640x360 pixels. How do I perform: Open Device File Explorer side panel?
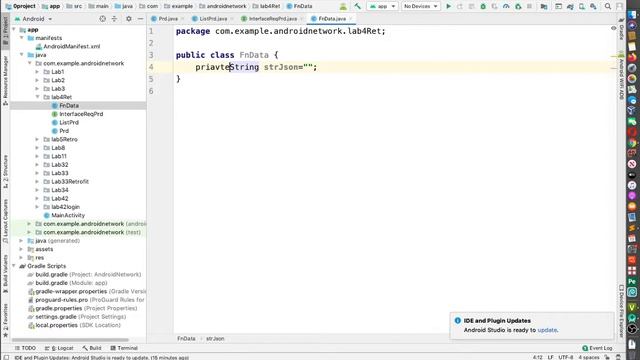click(621, 311)
